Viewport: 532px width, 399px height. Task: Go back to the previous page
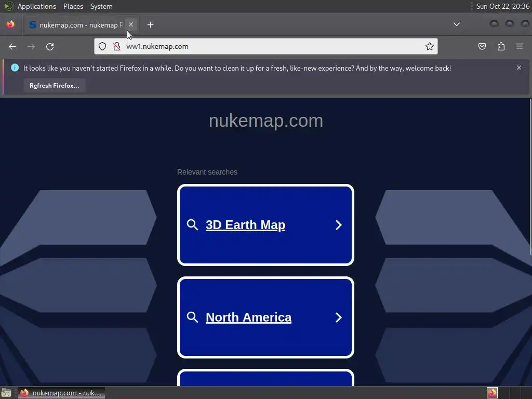tap(12, 46)
